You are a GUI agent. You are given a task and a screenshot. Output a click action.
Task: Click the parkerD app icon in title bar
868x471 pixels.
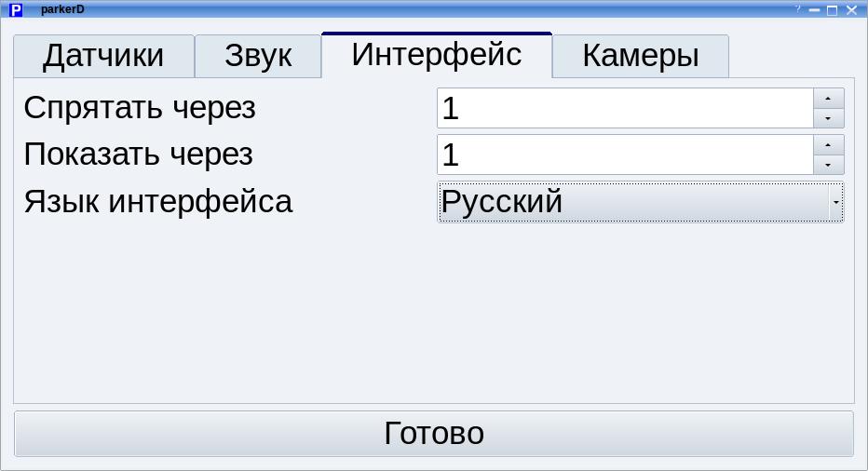tap(16, 10)
